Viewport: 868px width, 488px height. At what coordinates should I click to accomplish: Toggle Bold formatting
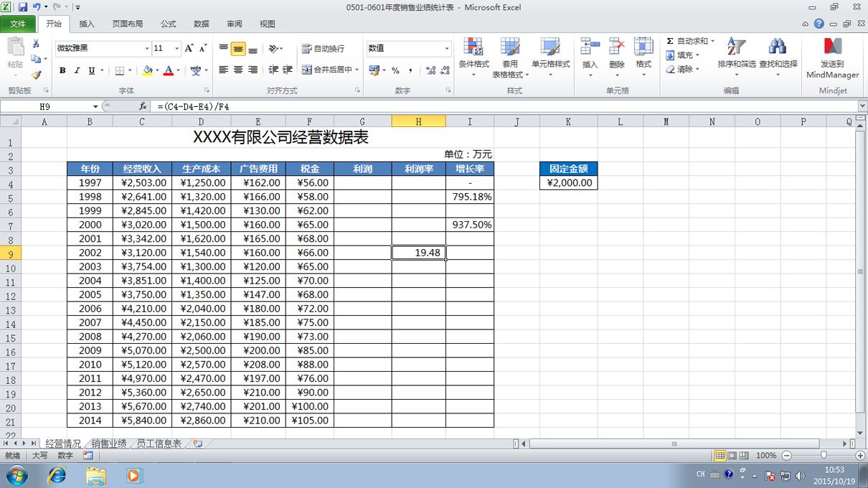coord(62,70)
